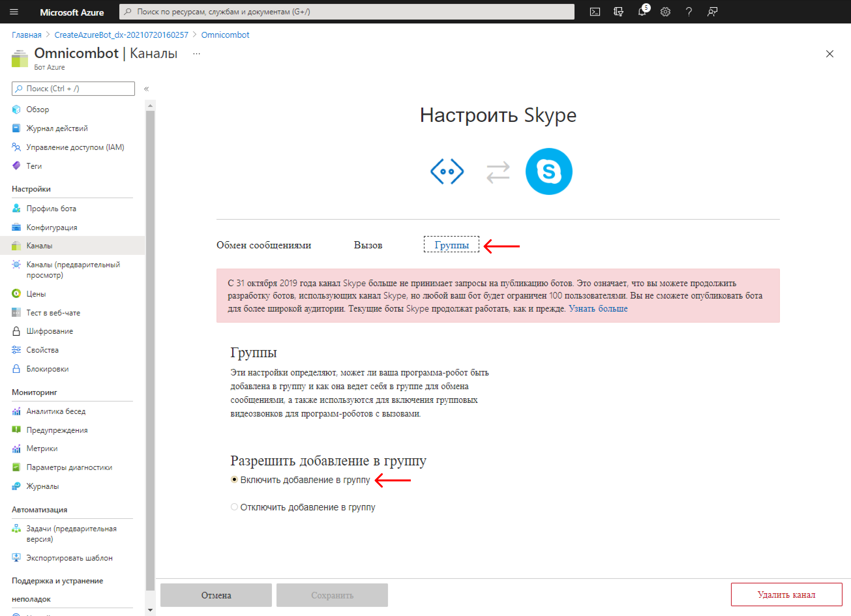Click the Отмена button

[x=216, y=595]
